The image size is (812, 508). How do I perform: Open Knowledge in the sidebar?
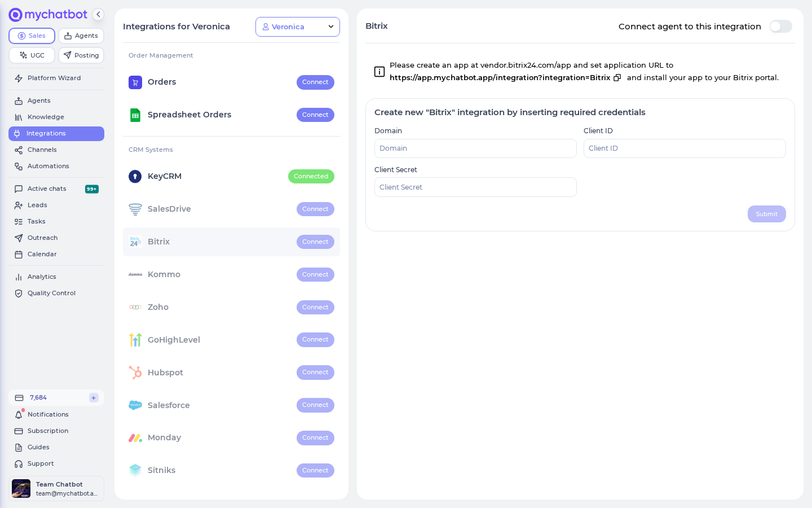(56, 117)
